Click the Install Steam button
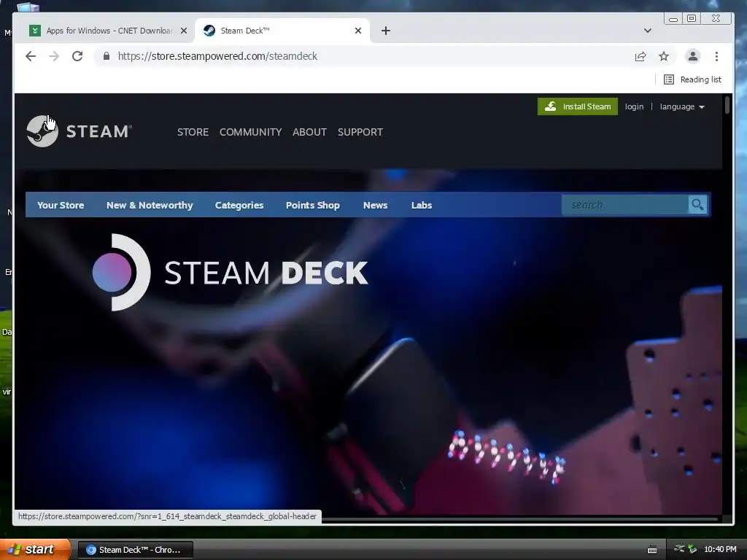 point(578,106)
